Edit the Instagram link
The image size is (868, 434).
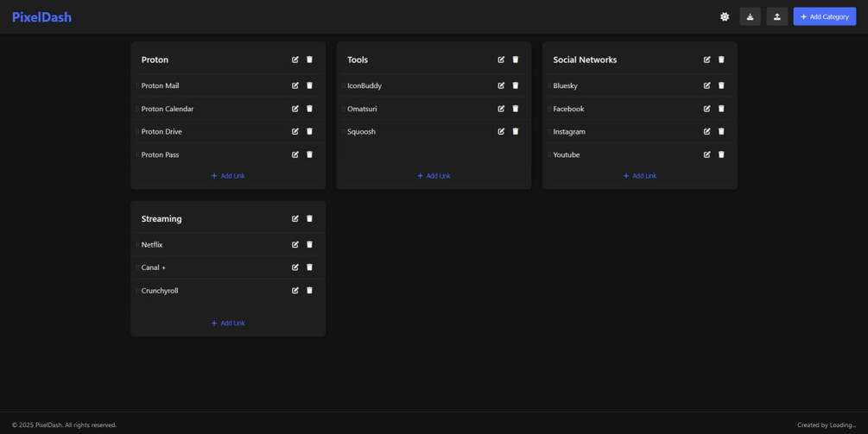[x=706, y=132]
